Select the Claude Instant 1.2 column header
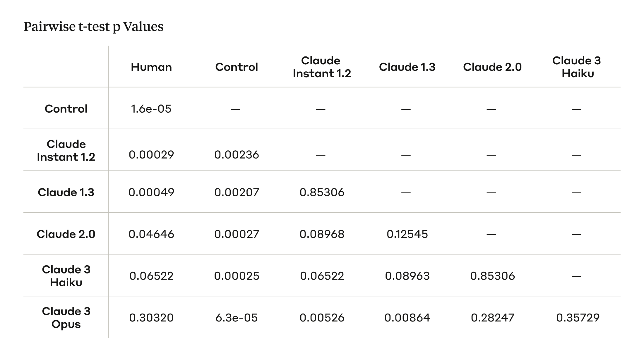Image resolution: width=644 pixels, height=351 pixels. pos(322,67)
